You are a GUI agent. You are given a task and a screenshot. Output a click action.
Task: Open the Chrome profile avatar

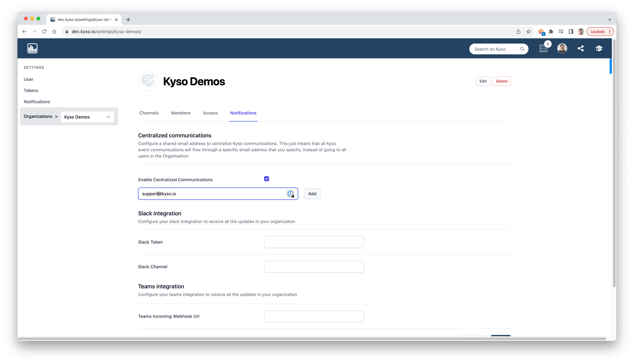click(581, 32)
